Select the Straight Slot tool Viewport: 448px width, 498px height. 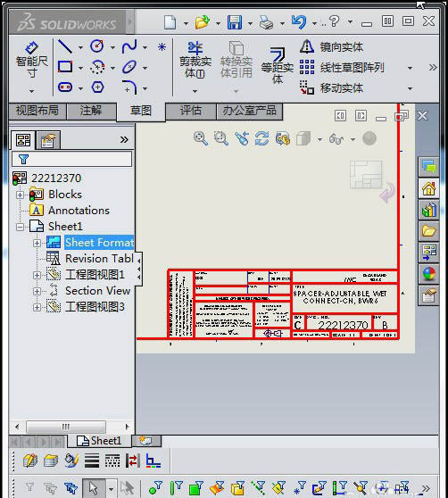(x=65, y=87)
